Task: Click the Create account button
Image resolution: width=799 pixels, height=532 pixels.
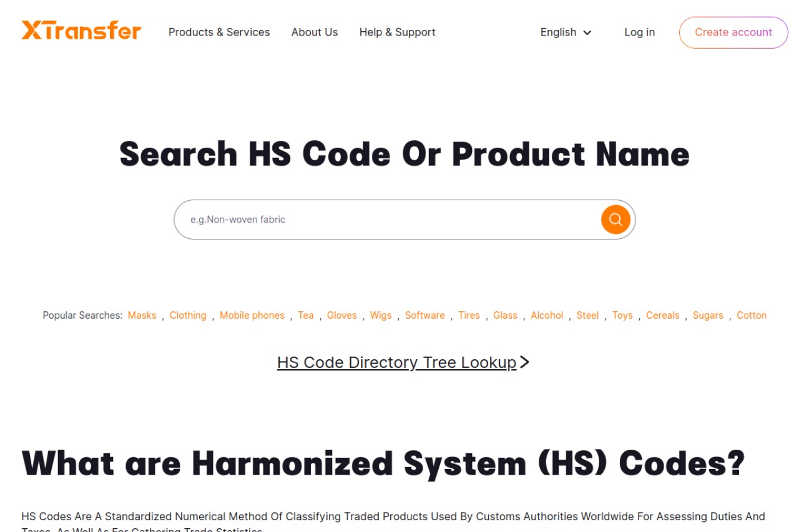Action: pos(733,32)
